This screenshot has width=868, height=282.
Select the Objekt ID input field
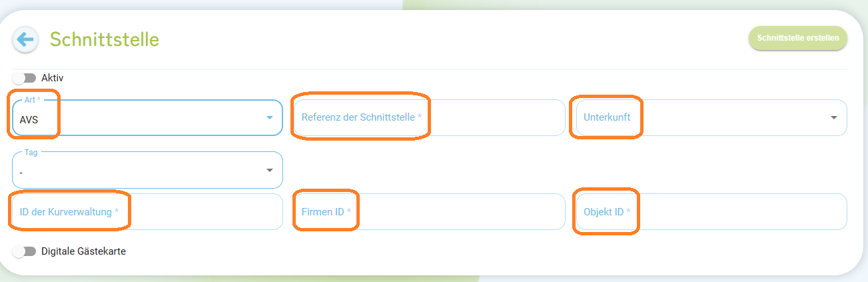pyautogui.click(x=711, y=211)
